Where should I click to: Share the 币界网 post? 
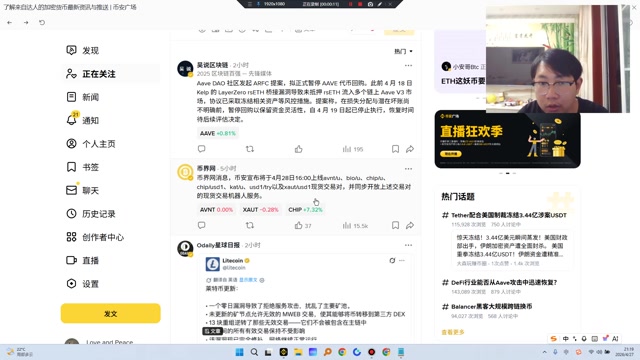point(410,225)
